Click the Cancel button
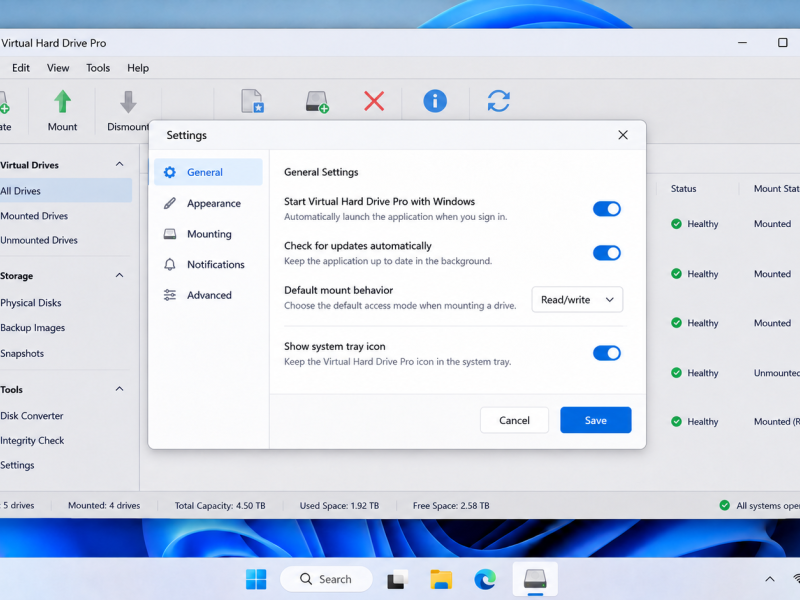This screenshot has width=800, height=600. coord(514,420)
